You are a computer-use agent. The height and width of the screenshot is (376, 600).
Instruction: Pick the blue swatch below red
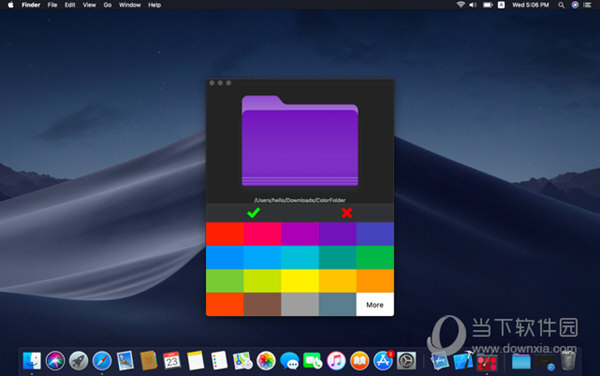coord(225,258)
